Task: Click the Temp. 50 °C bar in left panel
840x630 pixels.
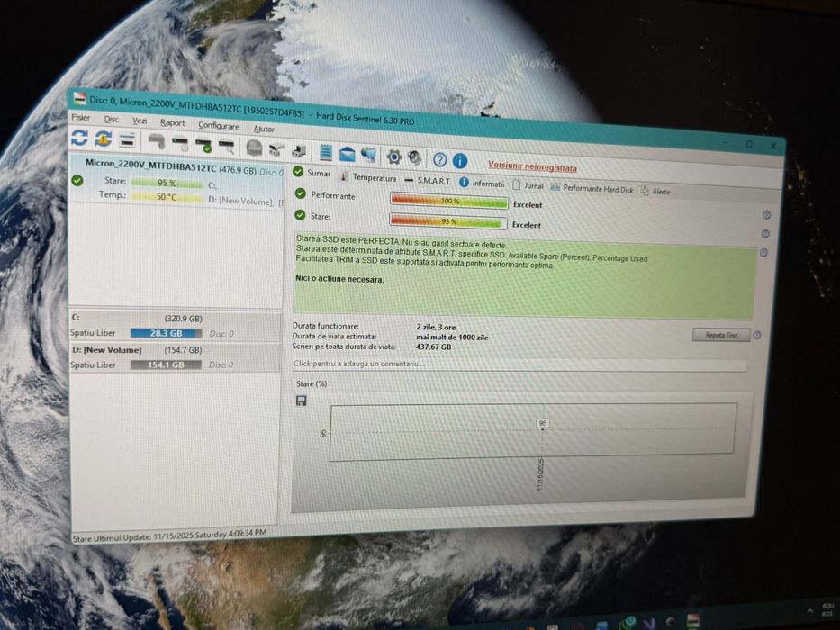Action: tap(167, 196)
